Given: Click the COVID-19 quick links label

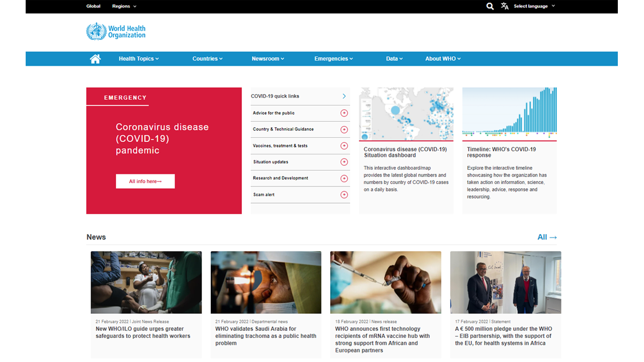Looking at the screenshot, I should [275, 96].
